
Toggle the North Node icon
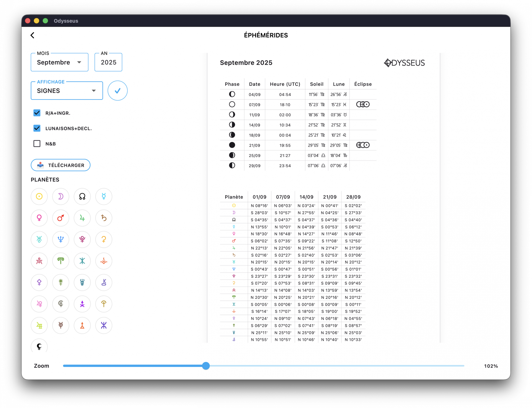click(82, 196)
